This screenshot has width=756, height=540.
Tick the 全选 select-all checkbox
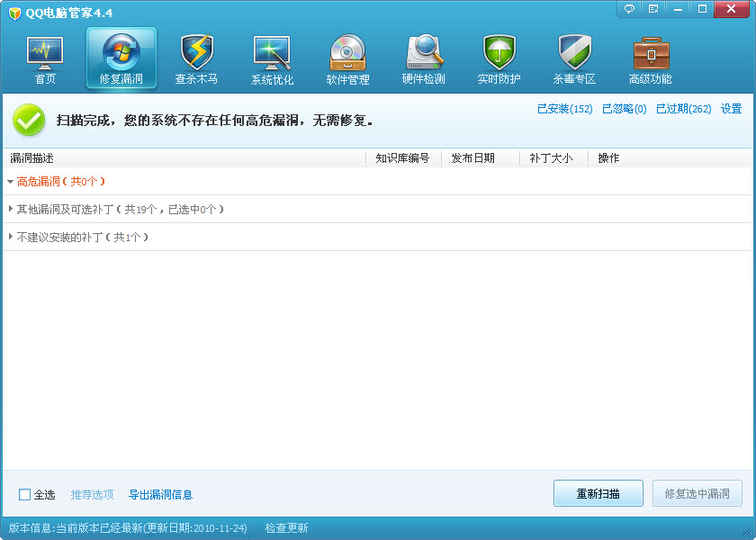point(24,494)
